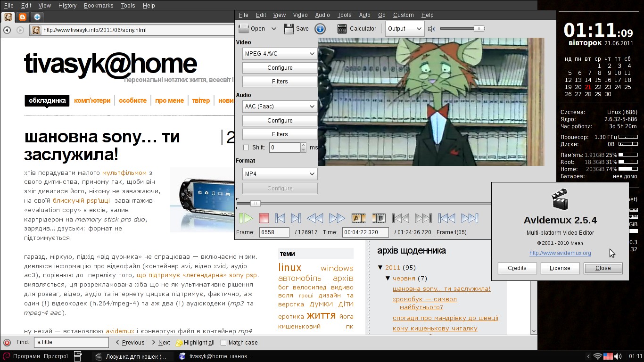Open Avidemux Video menu
The image size is (644, 362).
click(300, 15)
